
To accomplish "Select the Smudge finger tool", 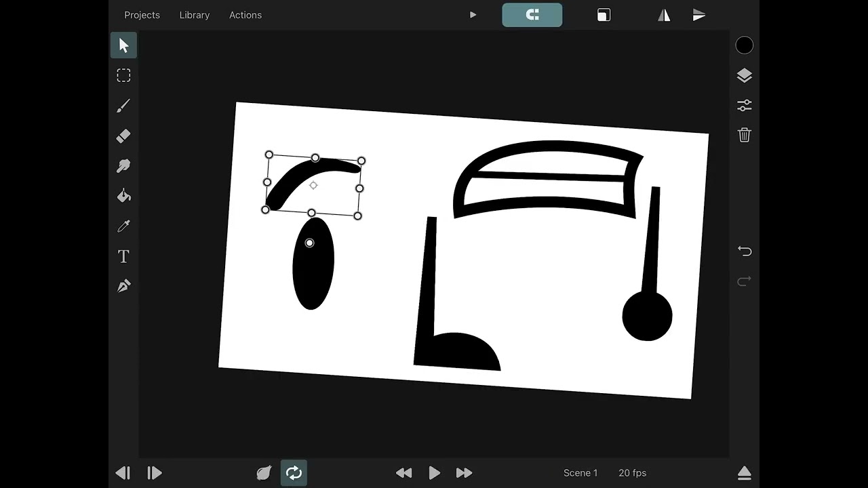I will pos(123,166).
